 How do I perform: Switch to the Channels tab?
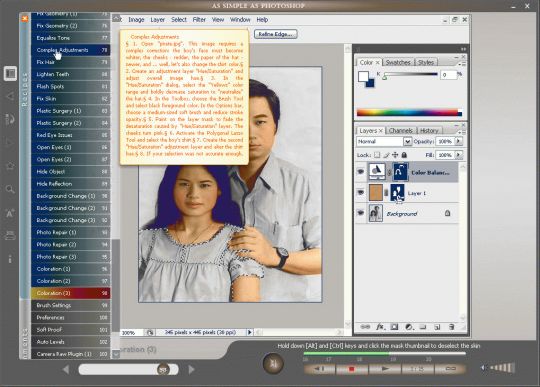pos(401,130)
